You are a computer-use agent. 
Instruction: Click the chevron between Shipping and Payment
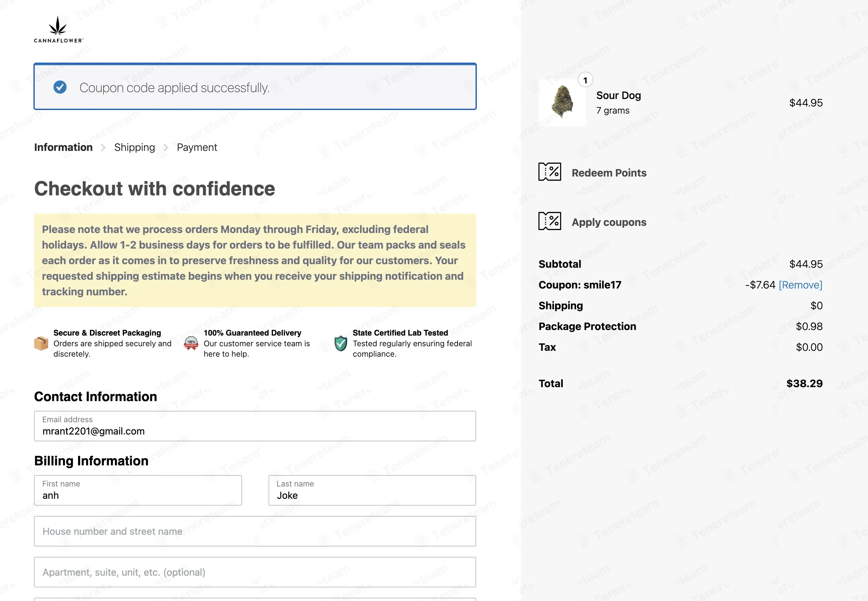click(x=166, y=148)
